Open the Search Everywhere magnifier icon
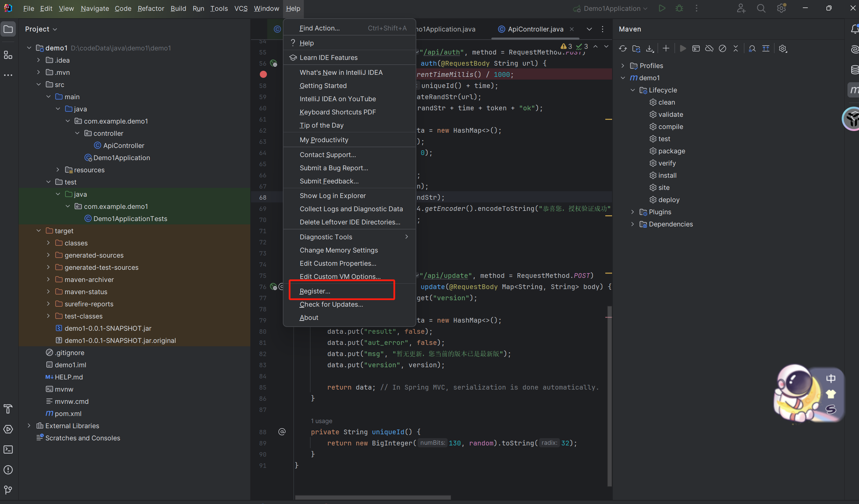This screenshot has width=859, height=504. click(x=761, y=8)
